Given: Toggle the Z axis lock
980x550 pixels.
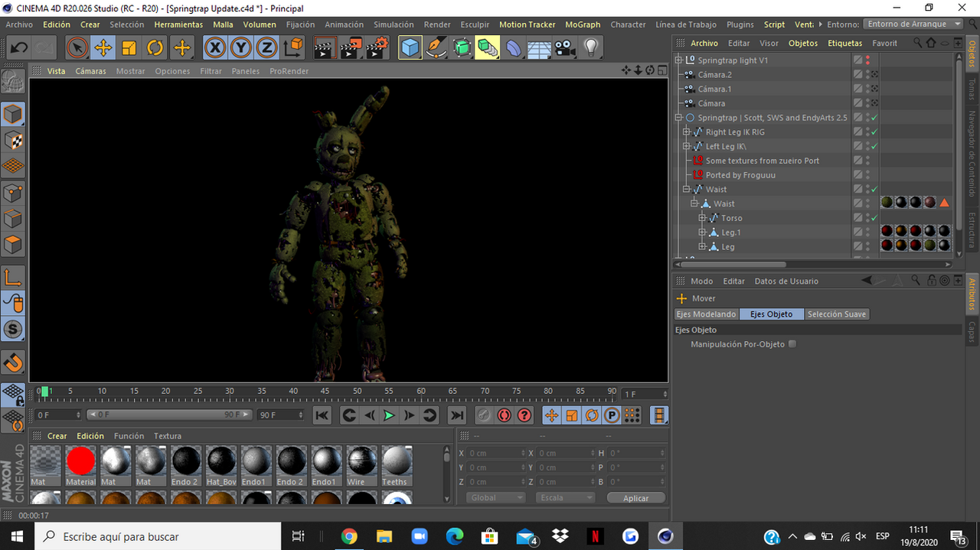Looking at the screenshot, I should [x=266, y=48].
